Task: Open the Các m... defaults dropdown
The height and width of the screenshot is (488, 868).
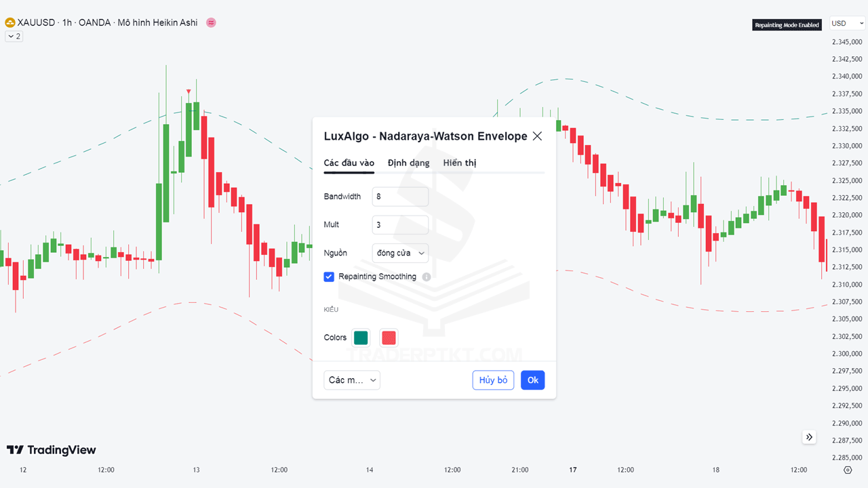Action: pos(352,380)
